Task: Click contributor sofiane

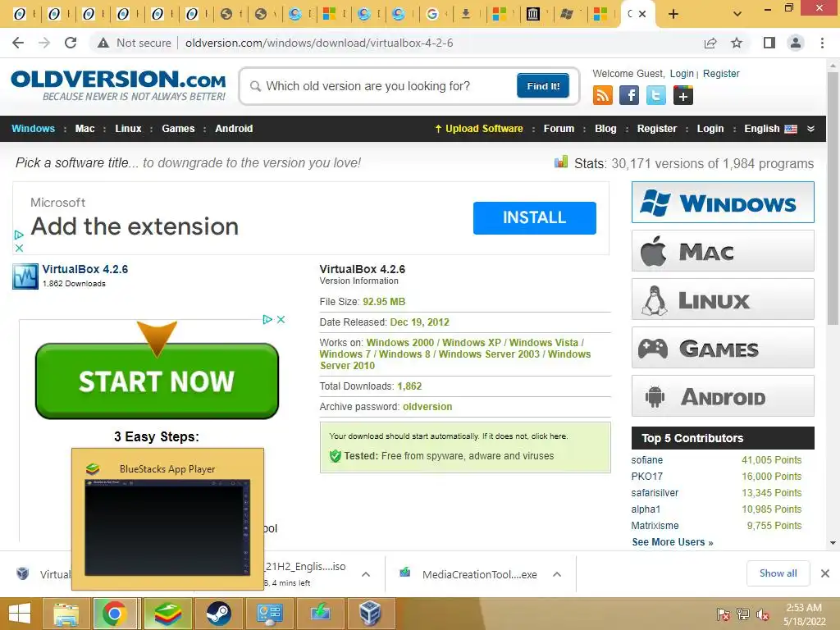Action: coord(646,459)
